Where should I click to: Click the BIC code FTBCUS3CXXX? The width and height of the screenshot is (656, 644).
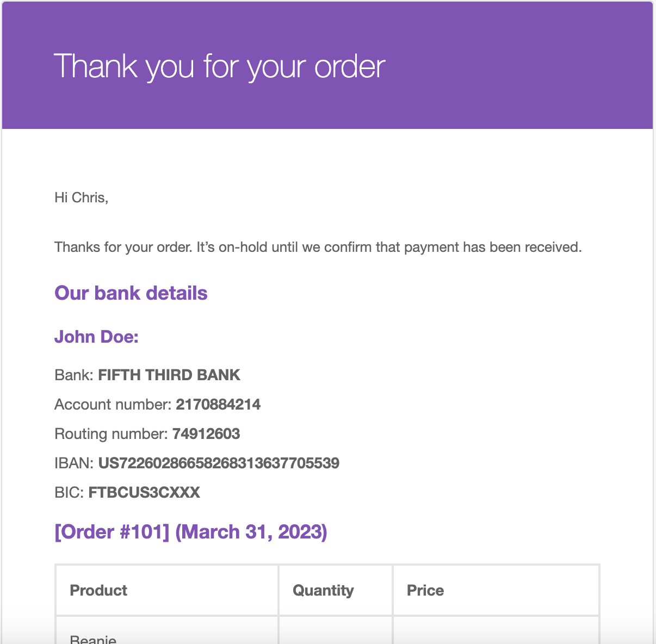click(144, 493)
